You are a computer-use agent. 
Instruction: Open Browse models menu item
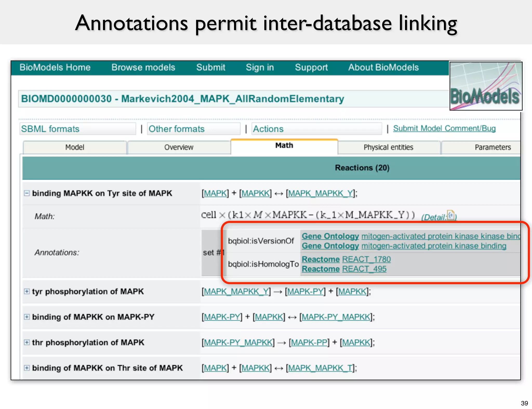(x=143, y=67)
